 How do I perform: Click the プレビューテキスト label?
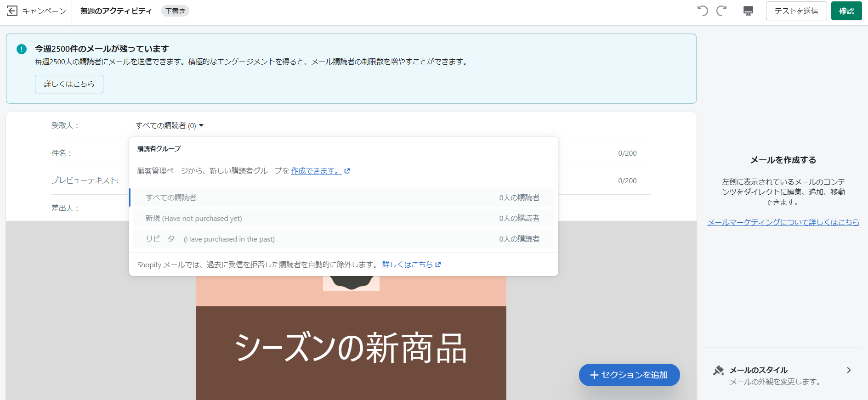click(x=85, y=180)
